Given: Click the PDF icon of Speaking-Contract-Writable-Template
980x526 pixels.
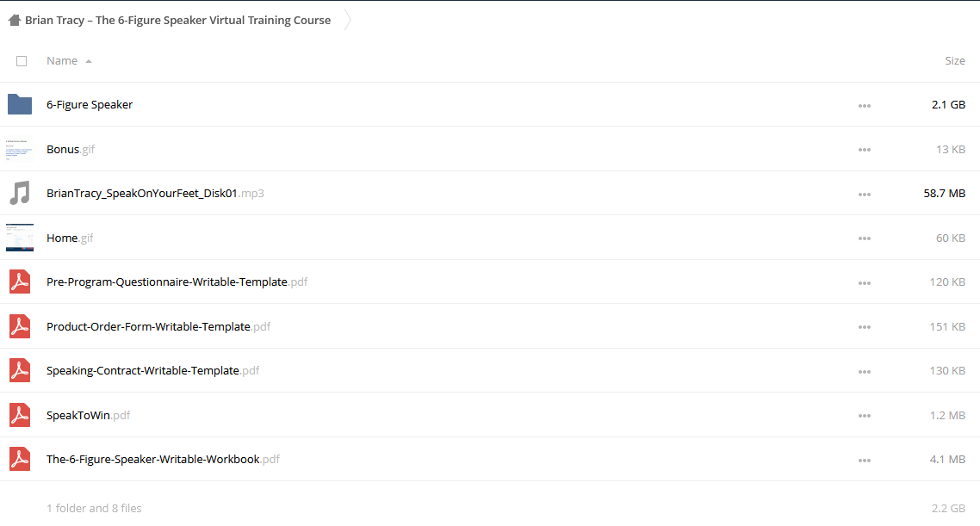Looking at the screenshot, I should coord(20,370).
